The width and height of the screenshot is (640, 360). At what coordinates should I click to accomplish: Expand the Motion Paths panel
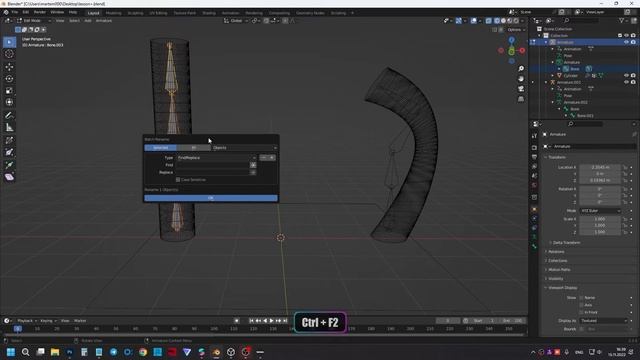click(x=559, y=269)
